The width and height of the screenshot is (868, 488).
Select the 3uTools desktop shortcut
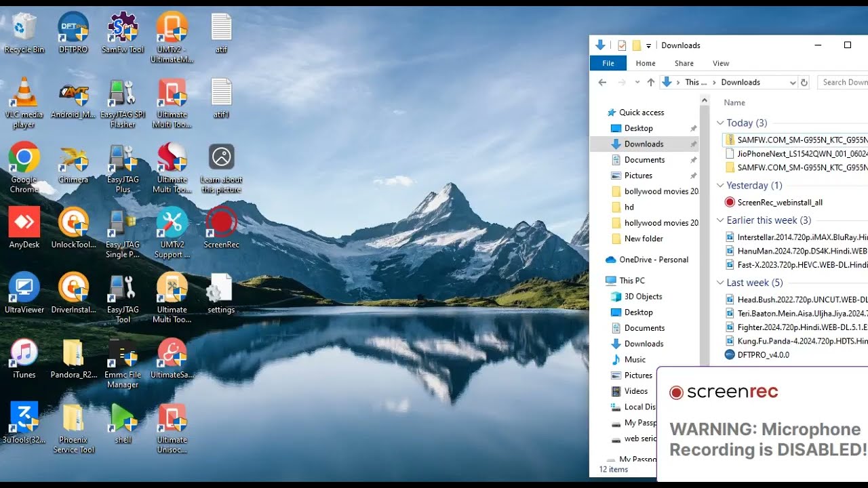point(24,418)
